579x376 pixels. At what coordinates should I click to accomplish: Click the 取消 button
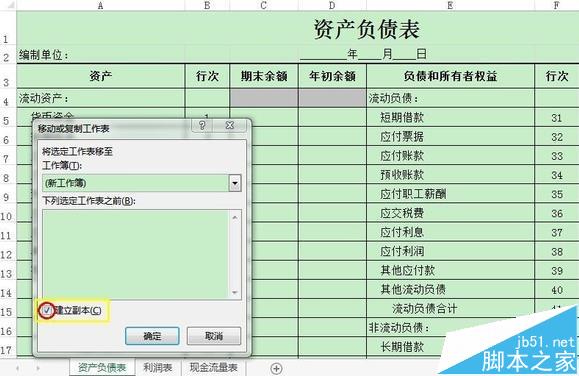(214, 336)
